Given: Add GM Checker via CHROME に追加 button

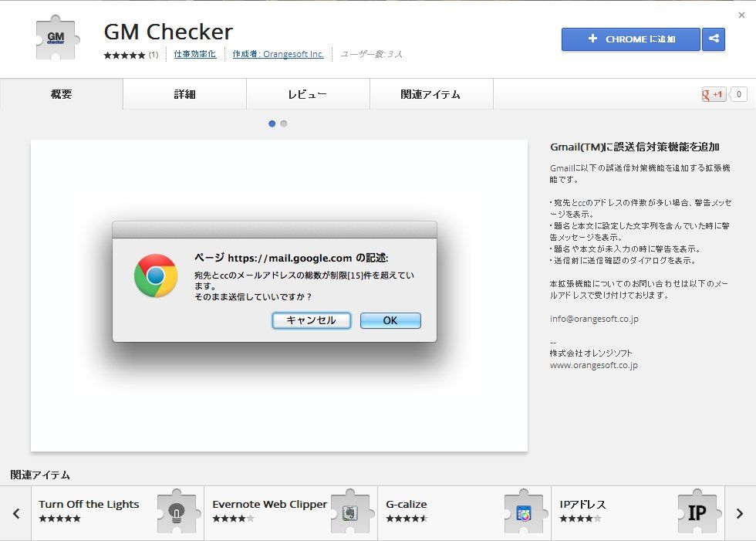Looking at the screenshot, I should (631, 39).
